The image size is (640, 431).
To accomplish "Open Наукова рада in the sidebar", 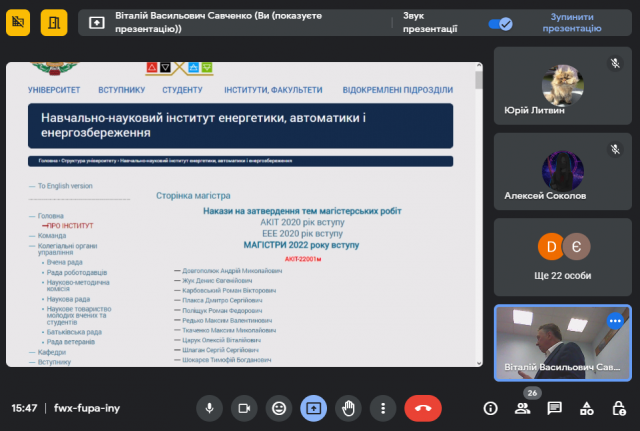I will (x=68, y=299).
